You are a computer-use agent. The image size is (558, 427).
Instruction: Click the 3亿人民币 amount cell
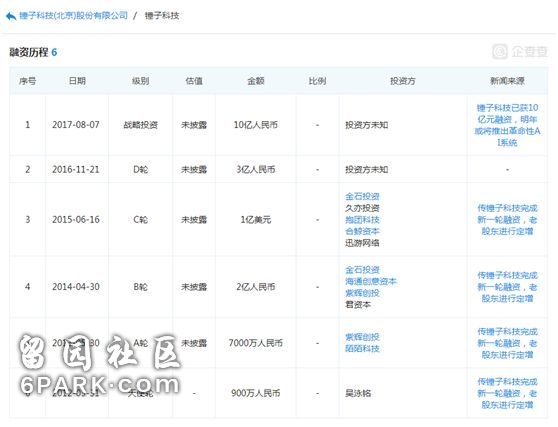256,169
